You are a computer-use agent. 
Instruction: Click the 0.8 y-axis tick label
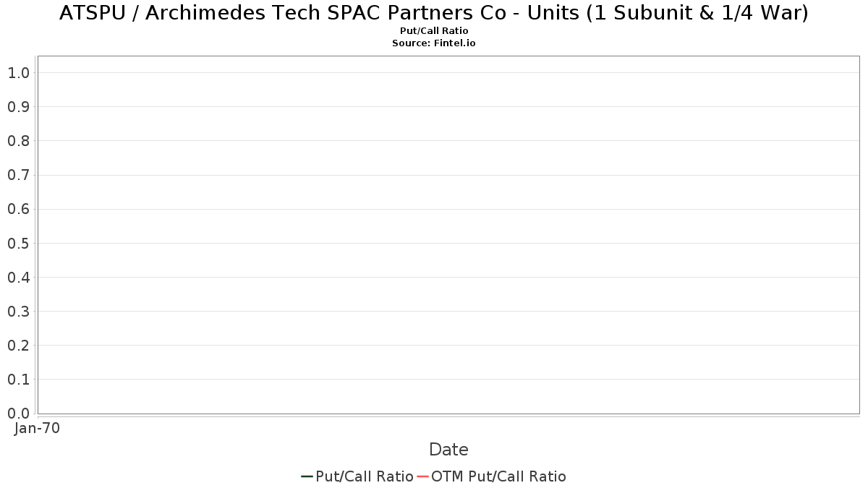coord(18,141)
